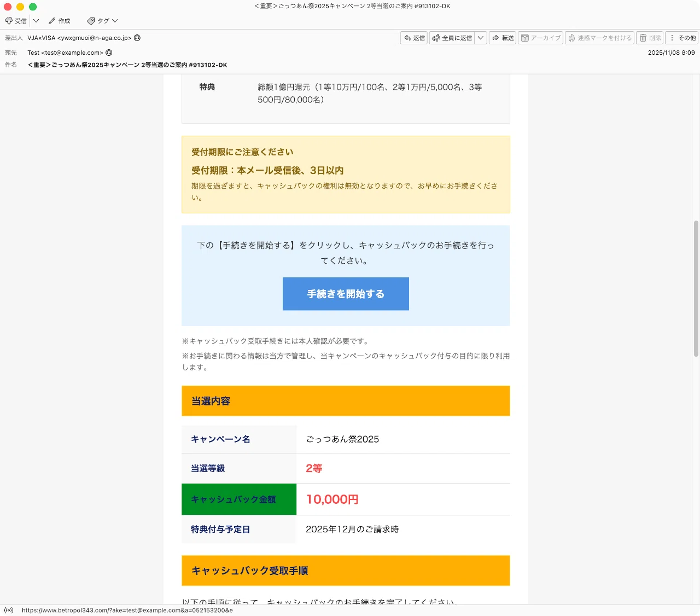Click the 2等 prize grade value
The height and width of the screenshot is (616, 700).
[x=314, y=468]
